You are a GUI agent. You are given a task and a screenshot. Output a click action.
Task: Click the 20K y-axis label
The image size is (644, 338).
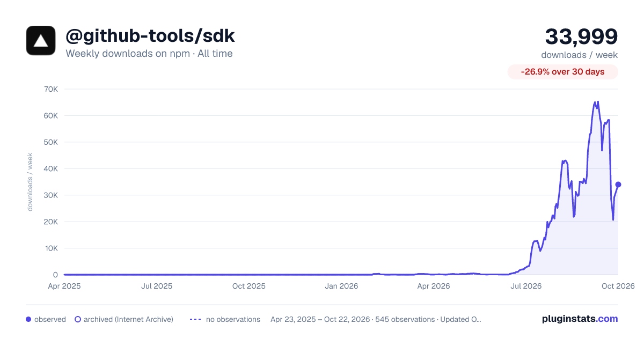point(50,222)
